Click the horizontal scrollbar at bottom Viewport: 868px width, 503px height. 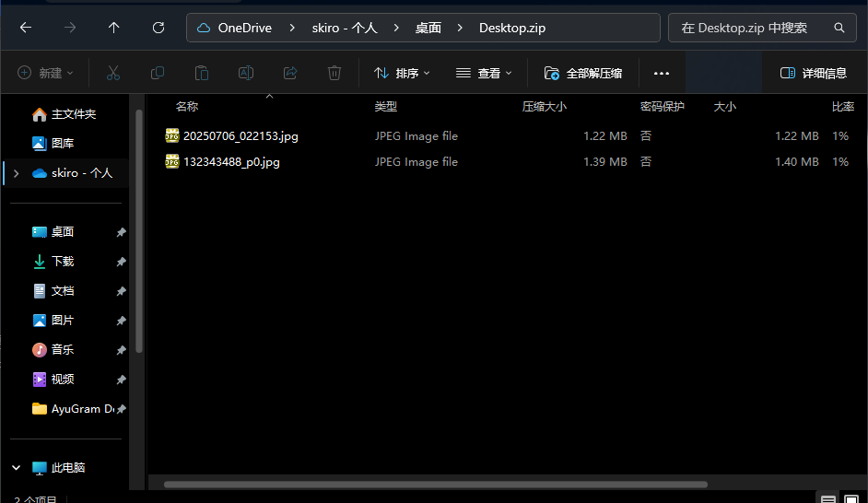coord(435,484)
